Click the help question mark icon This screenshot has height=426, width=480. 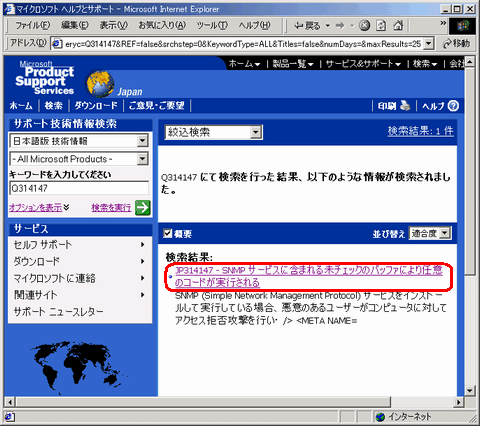point(453,106)
